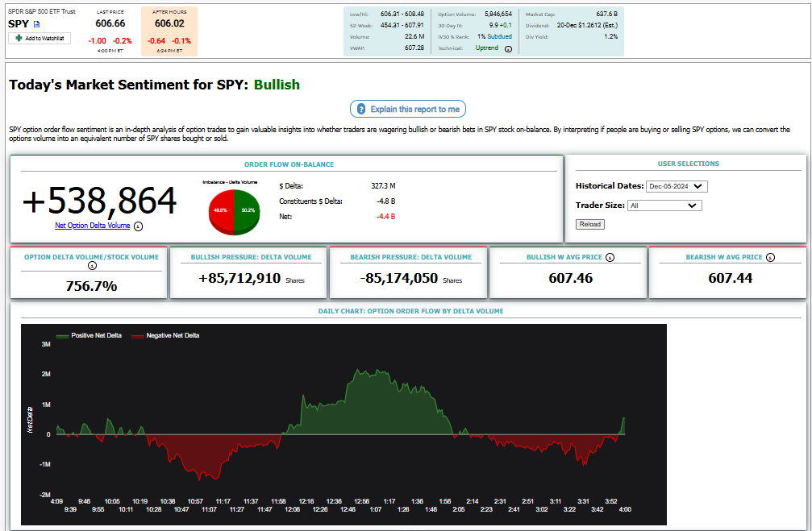Click the Explain this report to me button

408,110
